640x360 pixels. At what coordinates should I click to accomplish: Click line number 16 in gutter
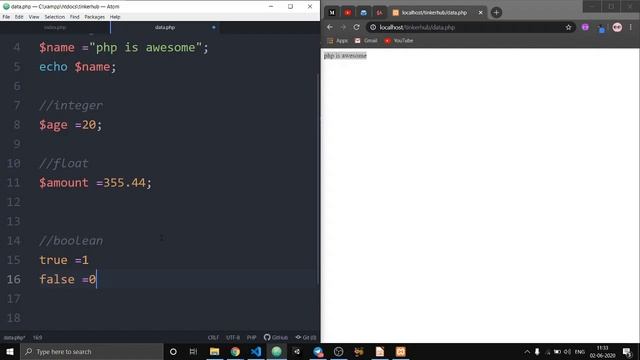(x=14, y=279)
